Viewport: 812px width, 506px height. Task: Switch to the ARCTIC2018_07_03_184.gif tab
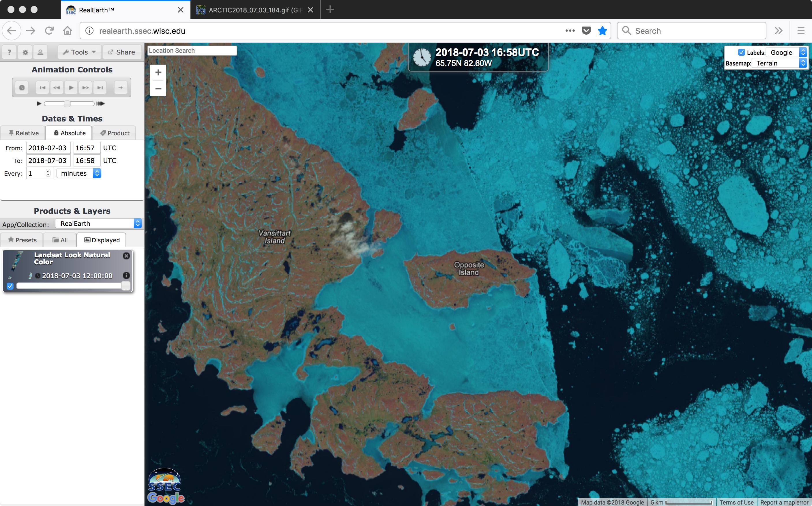[255, 10]
